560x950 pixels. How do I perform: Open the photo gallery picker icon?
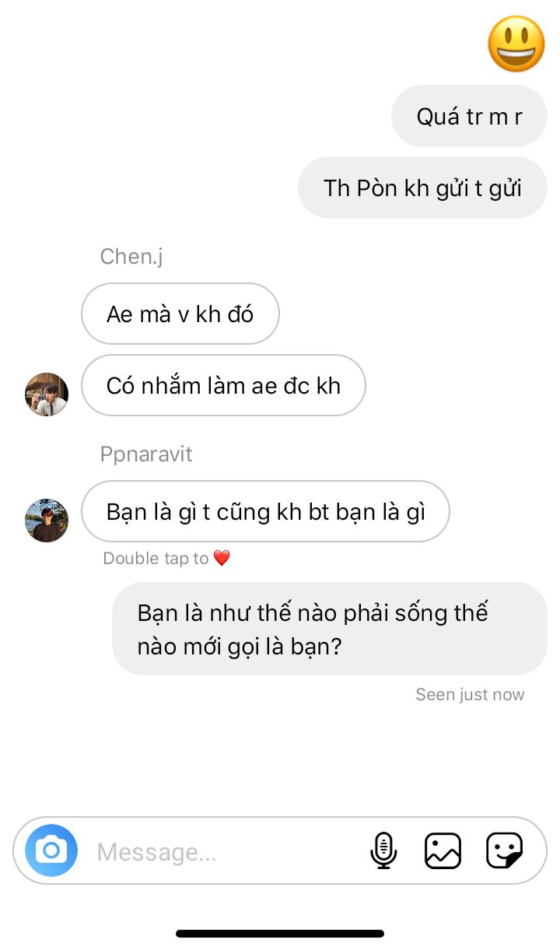click(443, 850)
